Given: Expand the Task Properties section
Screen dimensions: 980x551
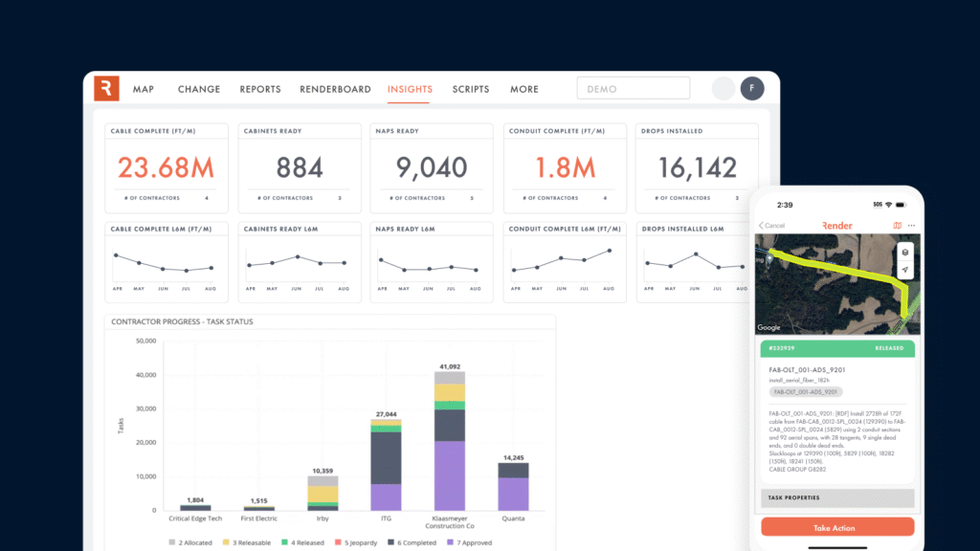Looking at the screenshot, I should coord(836,497).
